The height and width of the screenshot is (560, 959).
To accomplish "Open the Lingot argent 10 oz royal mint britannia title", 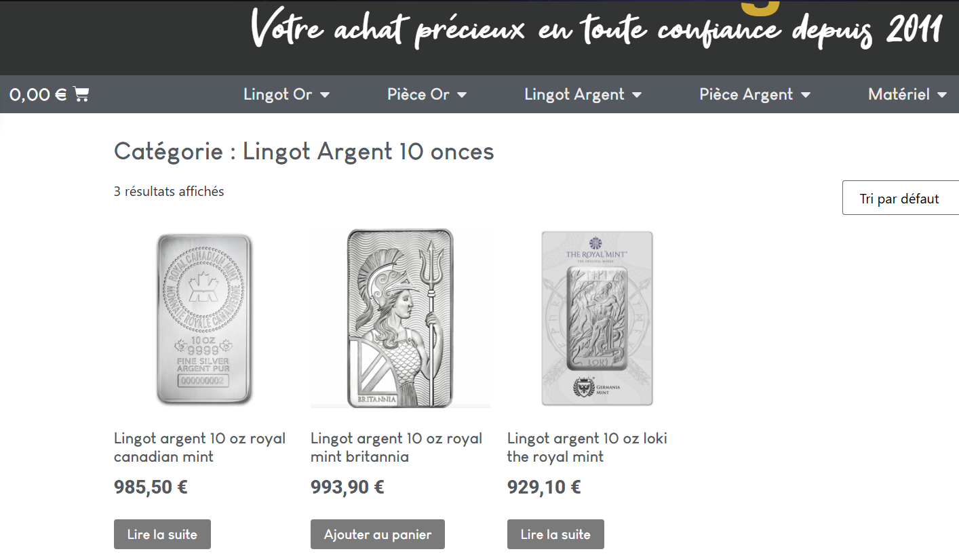I will (x=396, y=447).
